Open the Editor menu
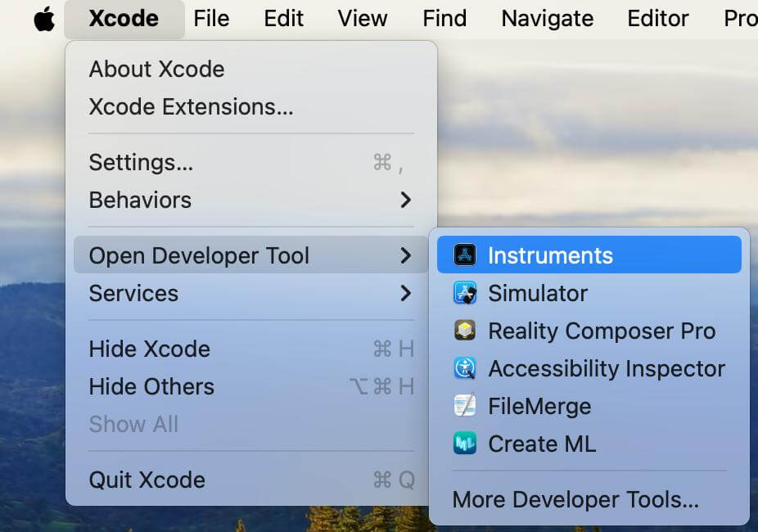The image size is (758, 532). click(657, 19)
